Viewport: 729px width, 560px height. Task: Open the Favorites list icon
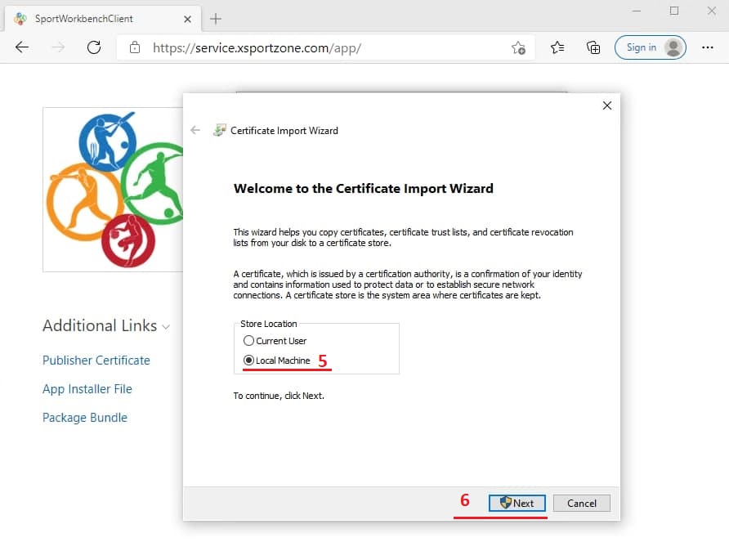(557, 47)
